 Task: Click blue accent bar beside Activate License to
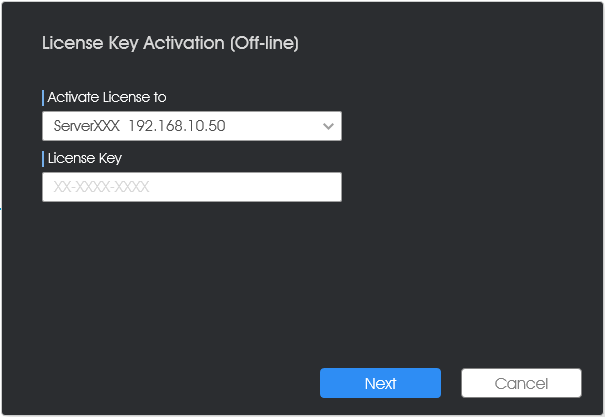(x=43, y=98)
